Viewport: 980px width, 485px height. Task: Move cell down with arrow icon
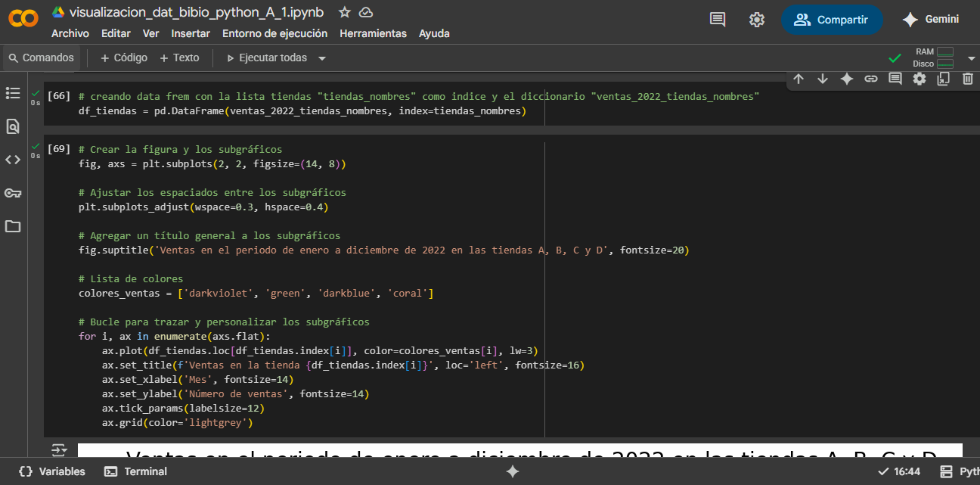[x=823, y=79]
